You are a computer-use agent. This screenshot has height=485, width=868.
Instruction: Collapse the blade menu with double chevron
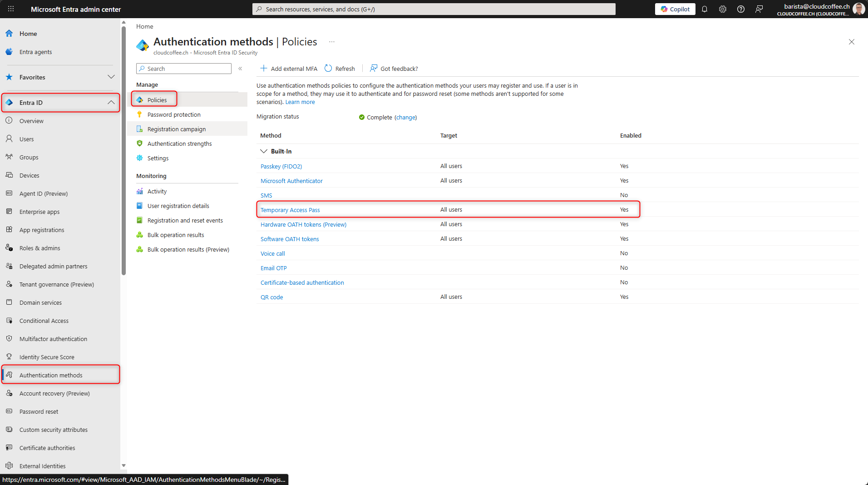tap(240, 69)
